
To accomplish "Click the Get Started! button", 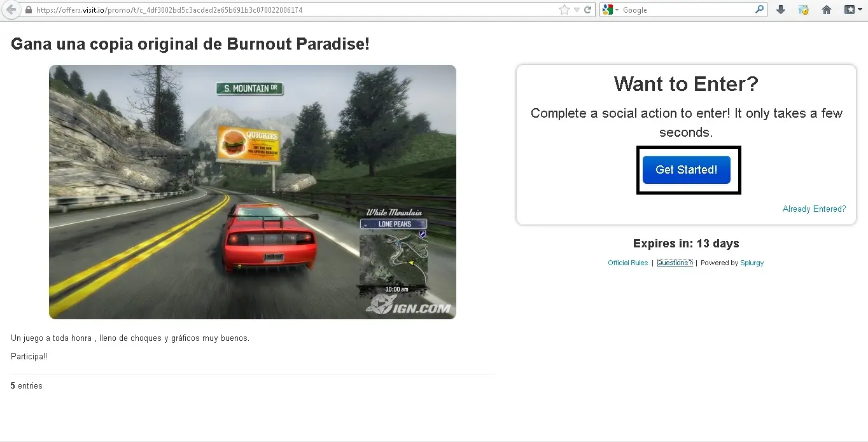I will coord(687,170).
